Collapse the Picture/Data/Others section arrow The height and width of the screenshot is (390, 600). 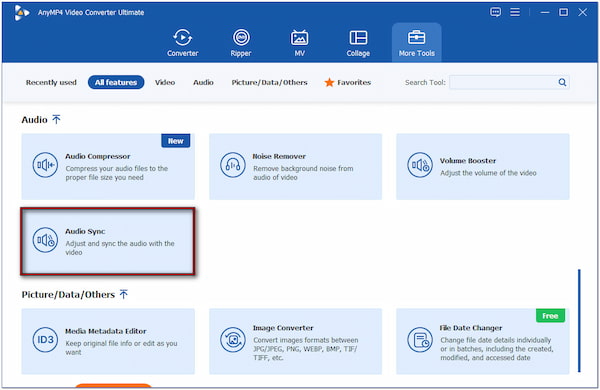point(124,294)
